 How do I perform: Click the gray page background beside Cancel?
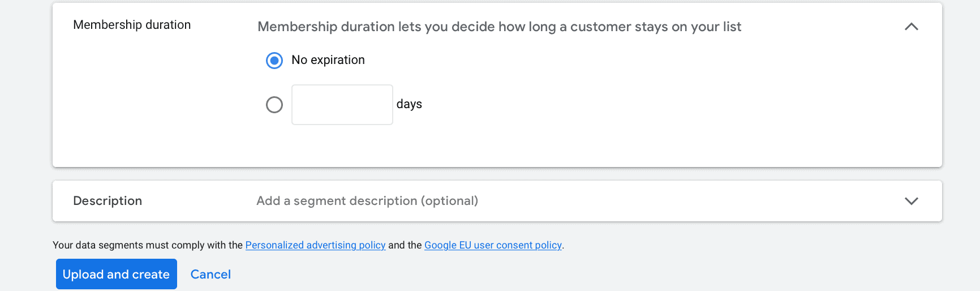point(509,274)
